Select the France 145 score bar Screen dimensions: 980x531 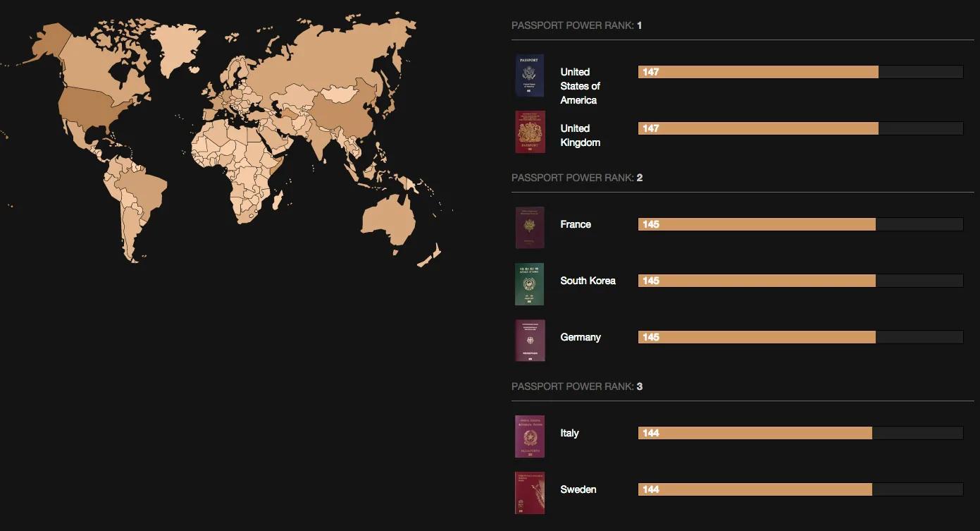click(800, 224)
